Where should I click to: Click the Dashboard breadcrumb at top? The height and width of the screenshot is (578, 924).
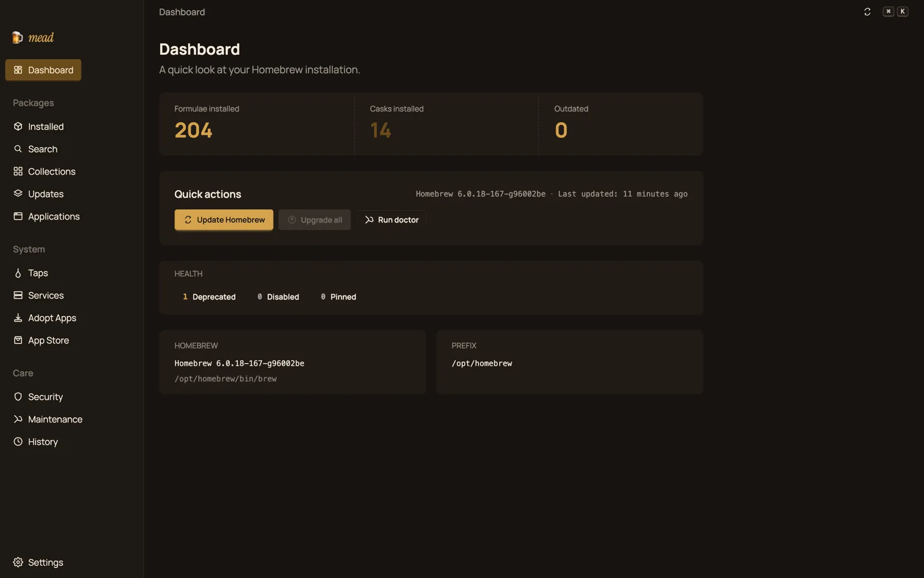click(182, 12)
